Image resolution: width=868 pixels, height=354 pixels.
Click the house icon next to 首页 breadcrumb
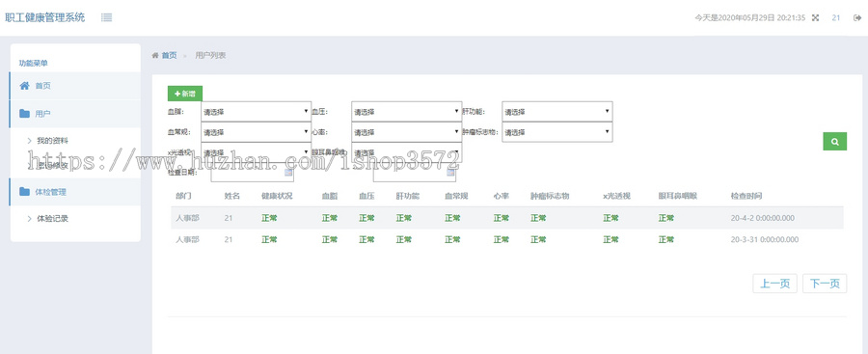155,55
